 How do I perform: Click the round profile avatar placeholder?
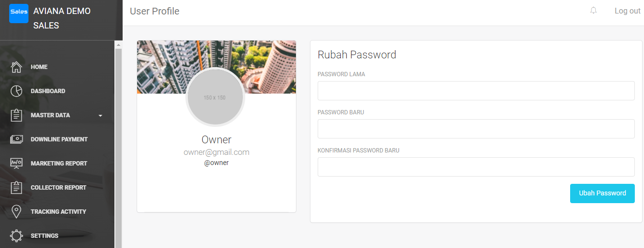coord(215,97)
